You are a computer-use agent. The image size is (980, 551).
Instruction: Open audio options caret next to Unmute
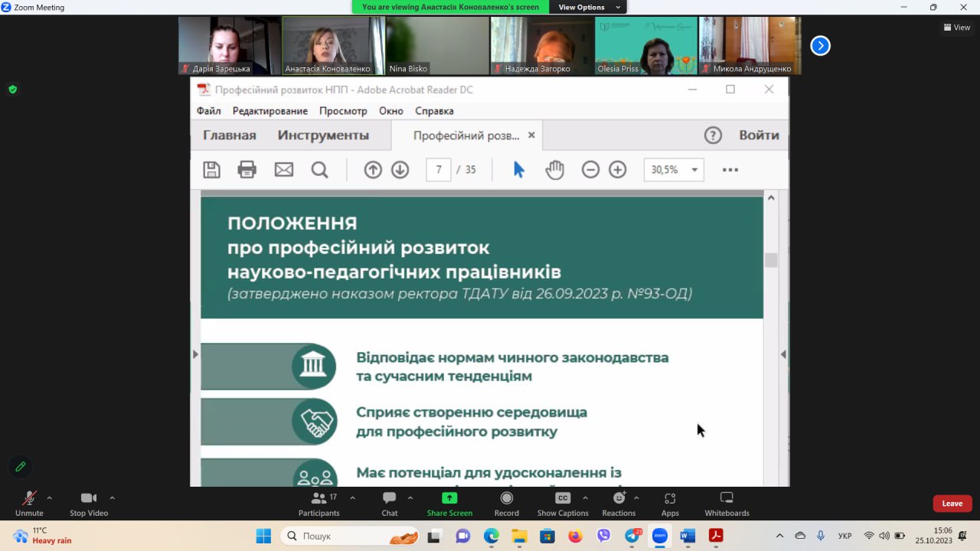pos(50,498)
